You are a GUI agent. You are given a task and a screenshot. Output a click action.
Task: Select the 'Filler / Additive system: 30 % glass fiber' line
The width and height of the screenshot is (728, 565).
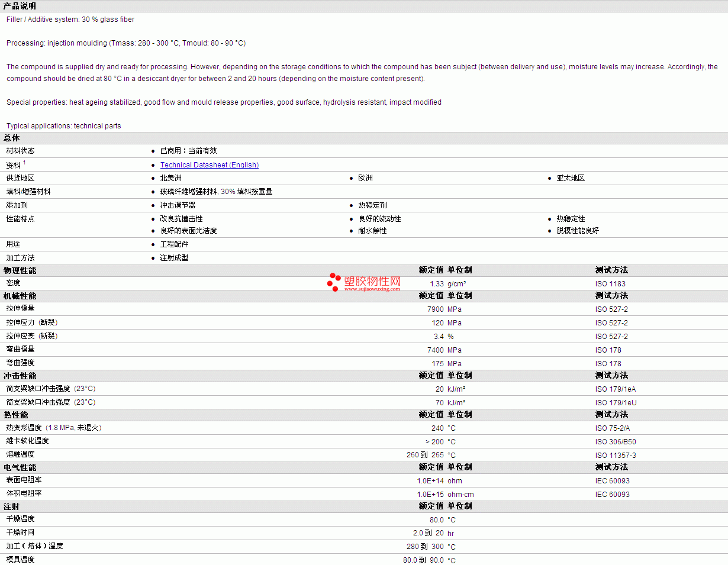(x=70, y=20)
